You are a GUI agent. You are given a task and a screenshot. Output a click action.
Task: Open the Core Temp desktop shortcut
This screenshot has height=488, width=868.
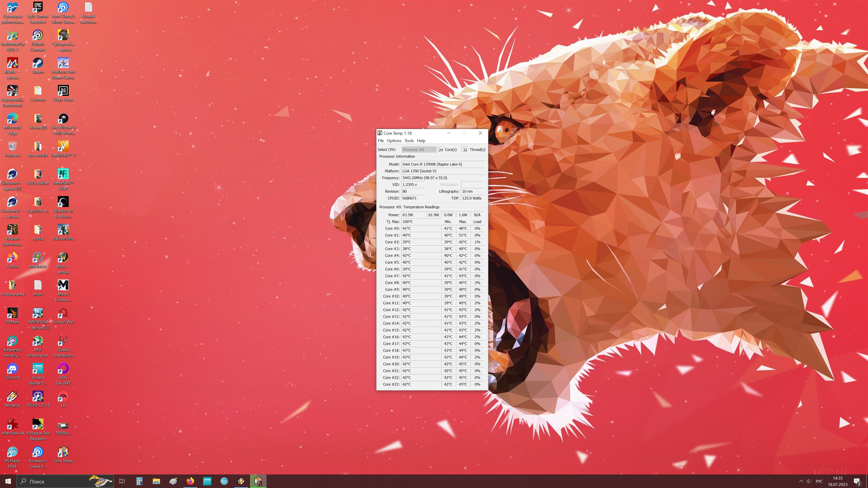pyautogui.click(x=63, y=452)
